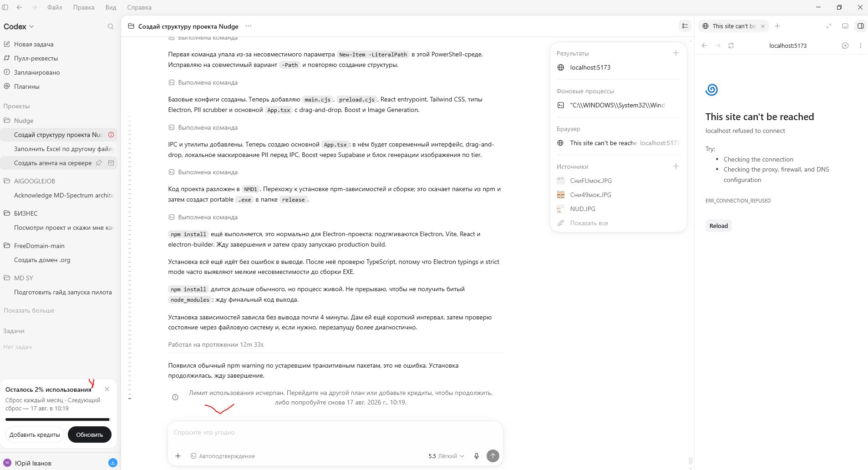This screenshot has height=470, width=868.
Task: Click the plus attach icon in prompt box
Action: [178, 456]
